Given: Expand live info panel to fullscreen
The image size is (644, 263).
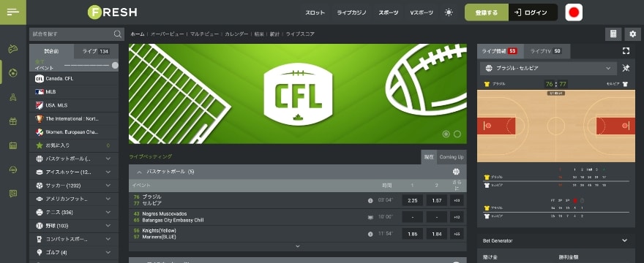Looking at the screenshot, I should pos(626,51).
